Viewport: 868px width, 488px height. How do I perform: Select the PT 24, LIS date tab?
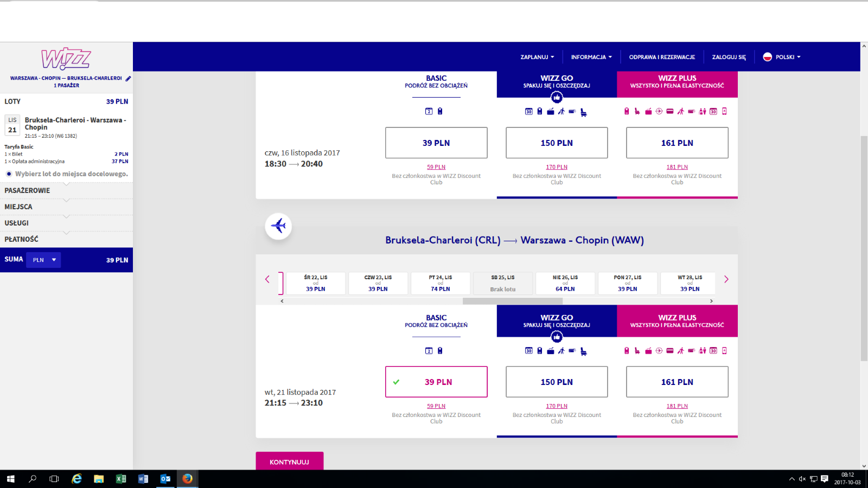pos(440,283)
